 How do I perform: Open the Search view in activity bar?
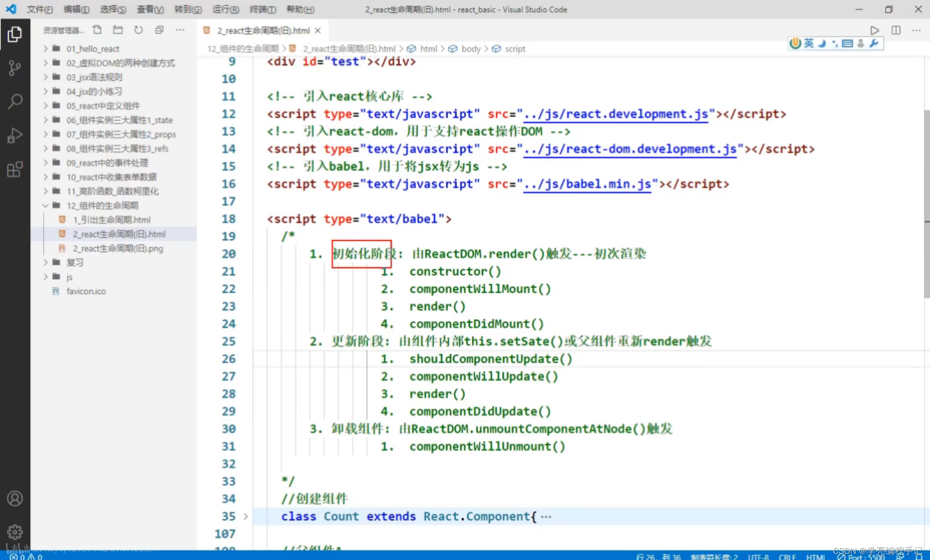pyautogui.click(x=14, y=101)
